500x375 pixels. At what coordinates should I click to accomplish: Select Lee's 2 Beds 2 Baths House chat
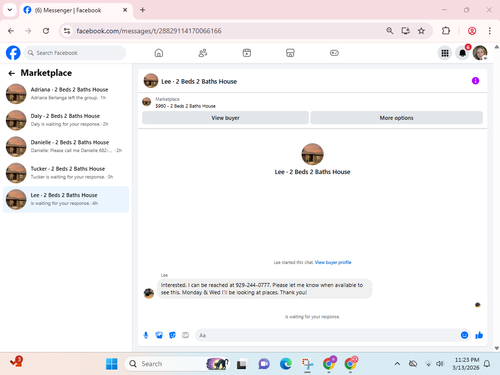point(66,199)
